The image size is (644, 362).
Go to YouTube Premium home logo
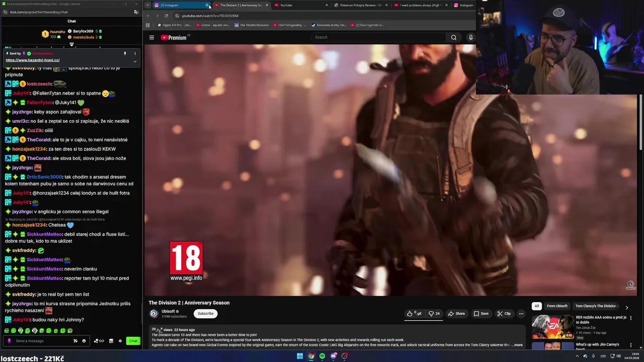pyautogui.click(x=174, y=37)
